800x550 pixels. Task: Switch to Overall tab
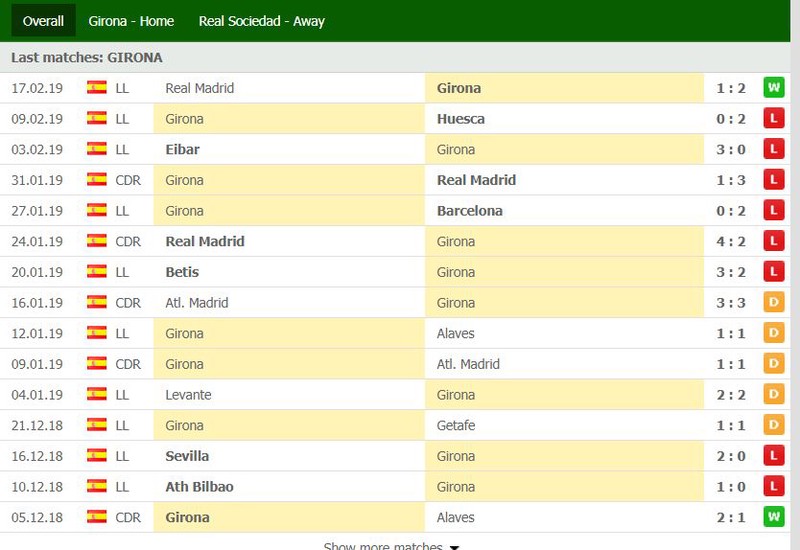pyautogui.click(x=43, y=21)
